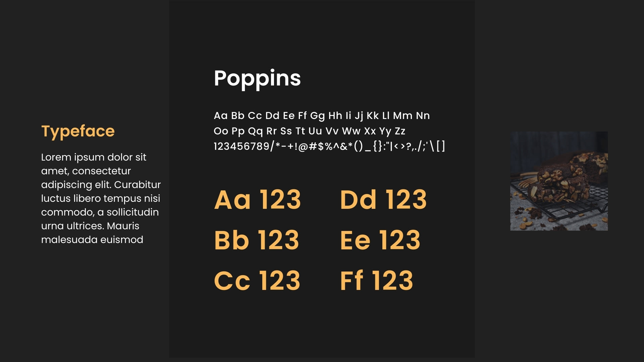Click the numbers and symbols line
This screenshot has width=644, height=362.
pos(329,146)
